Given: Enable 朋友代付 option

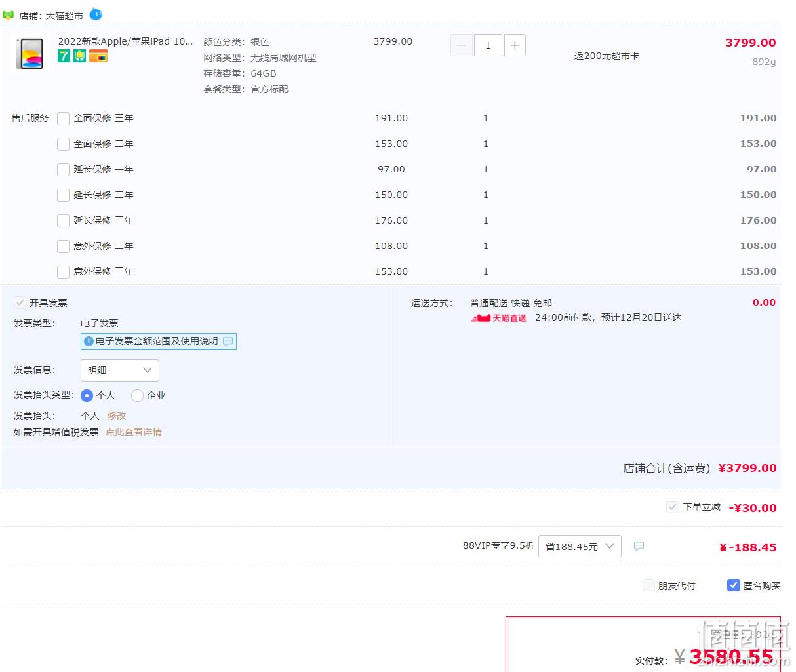Looking at the screenshot, I should 648,585.
